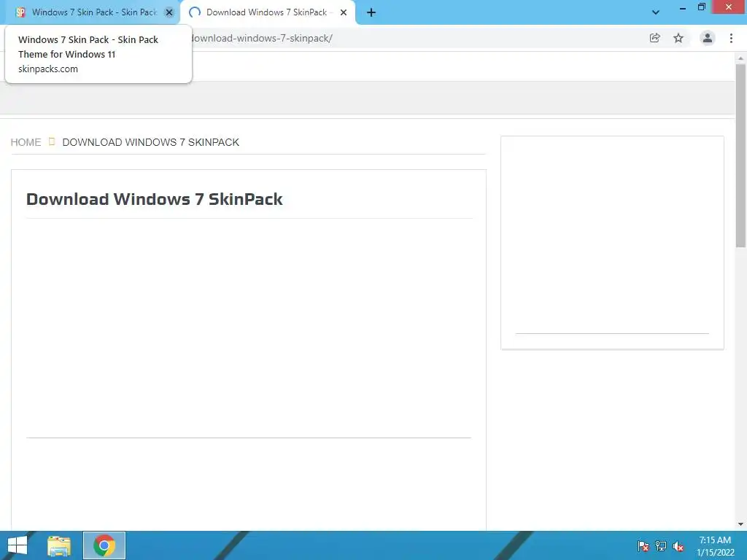
Task: Go to HOME breadcrumb link
Action: point(26,142)
